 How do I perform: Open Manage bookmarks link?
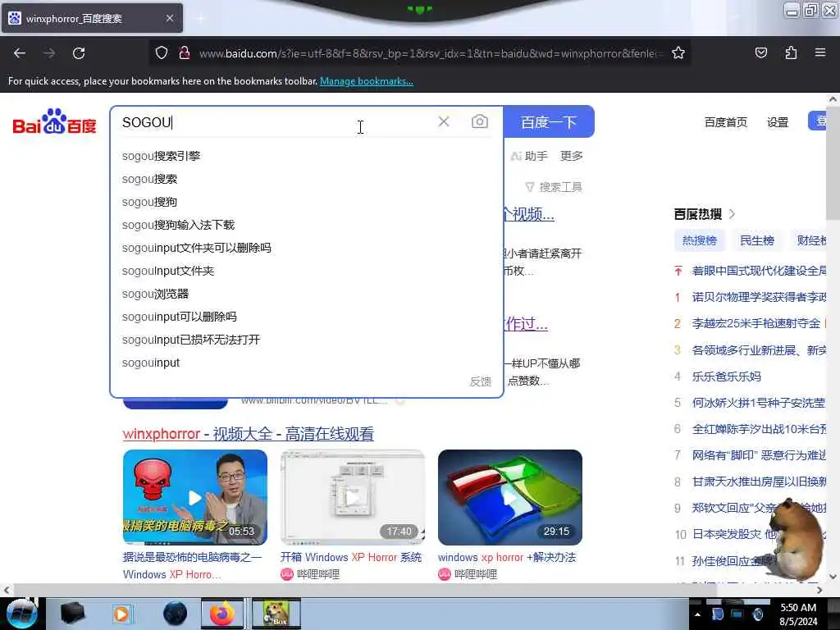tap(367, 81)
